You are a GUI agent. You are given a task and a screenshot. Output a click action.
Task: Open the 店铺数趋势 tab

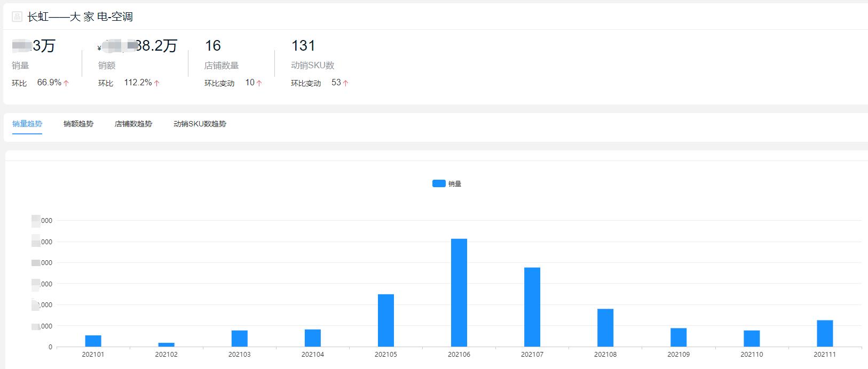133,124
